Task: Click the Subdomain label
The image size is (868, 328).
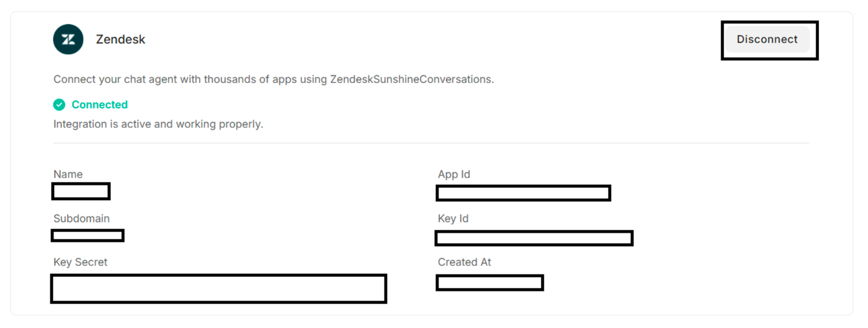Action: [x=81, y=218]
